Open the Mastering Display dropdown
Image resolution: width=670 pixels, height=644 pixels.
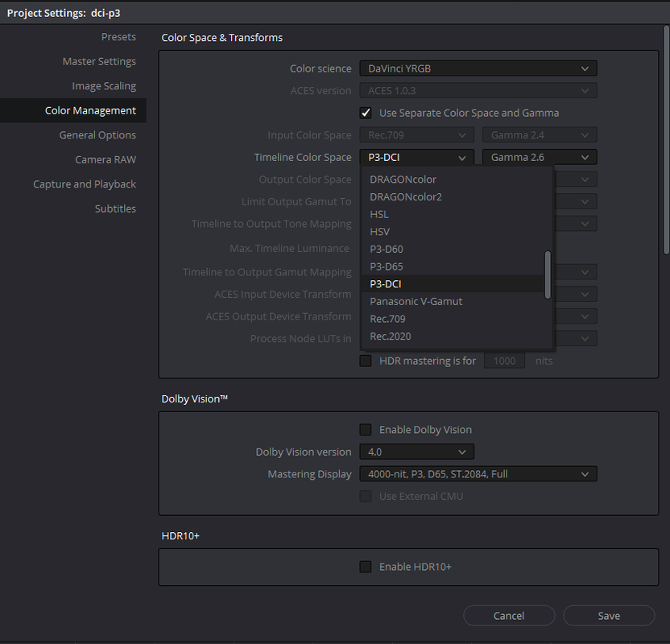pyautogui.click(x=478, y=474)
